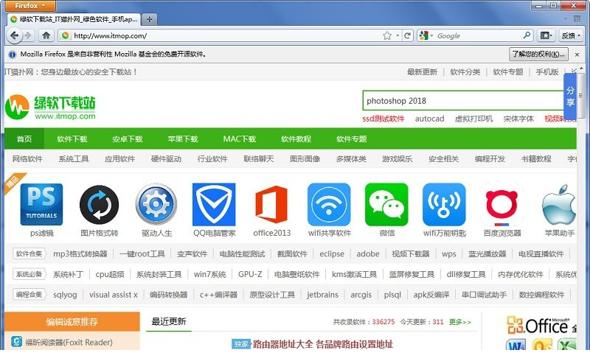Open the 网络软件 category link
590x364 pixels.
(x=27, y=158)
